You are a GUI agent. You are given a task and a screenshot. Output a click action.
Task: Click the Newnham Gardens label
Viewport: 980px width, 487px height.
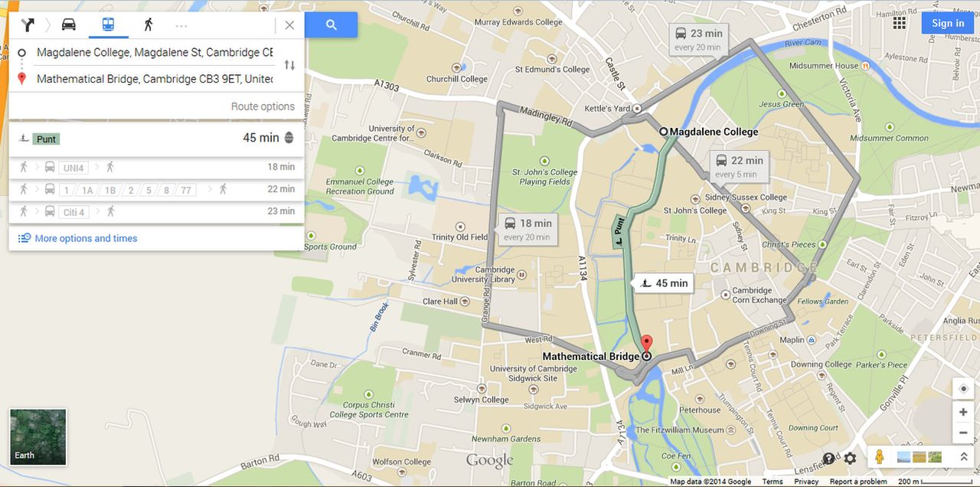coord(506,439)
